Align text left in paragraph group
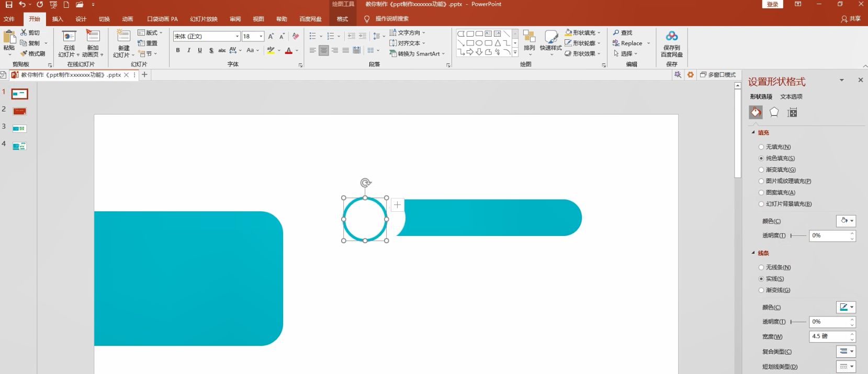868x374 pixels. pos(313,50)
